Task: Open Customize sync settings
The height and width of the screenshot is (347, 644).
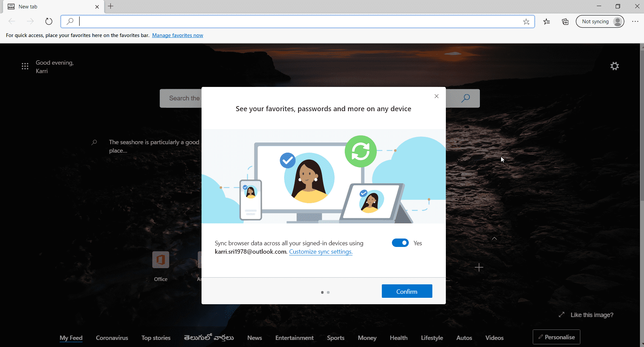Action: pos(320,251)
